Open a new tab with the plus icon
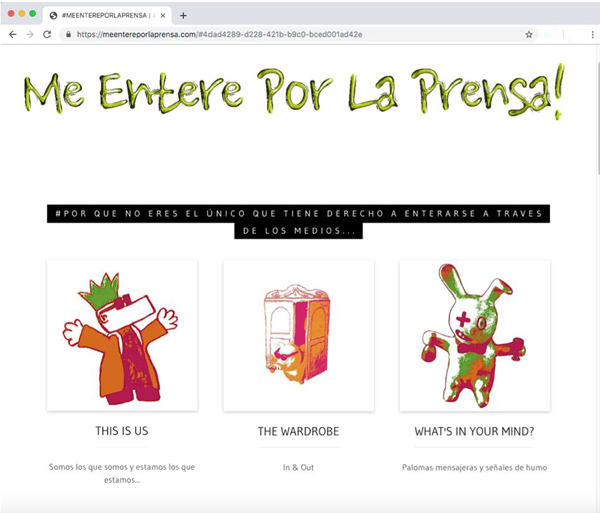The width and height of the screenshot is (600, 513). pyautogui.click(x=183, y=16)
